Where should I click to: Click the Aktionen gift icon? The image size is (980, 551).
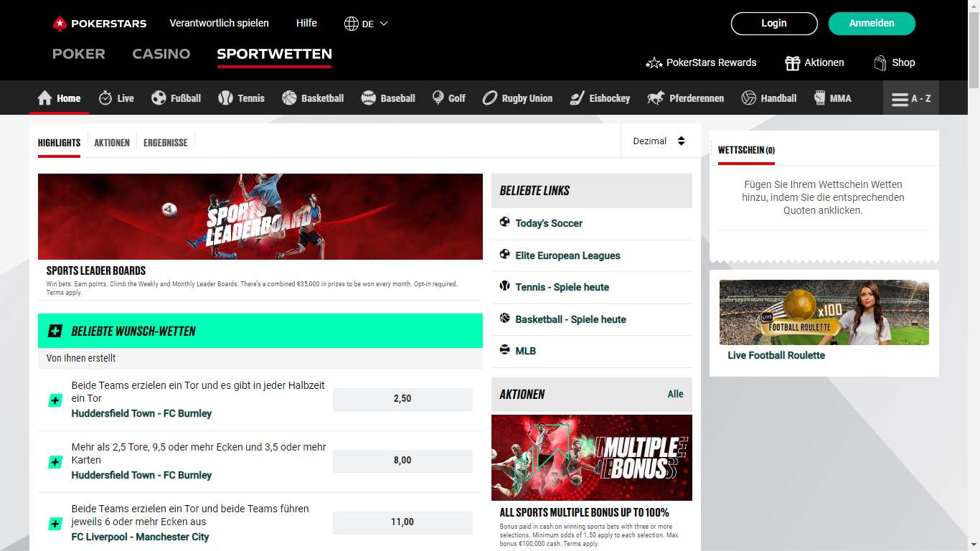[x=792, y=63]
